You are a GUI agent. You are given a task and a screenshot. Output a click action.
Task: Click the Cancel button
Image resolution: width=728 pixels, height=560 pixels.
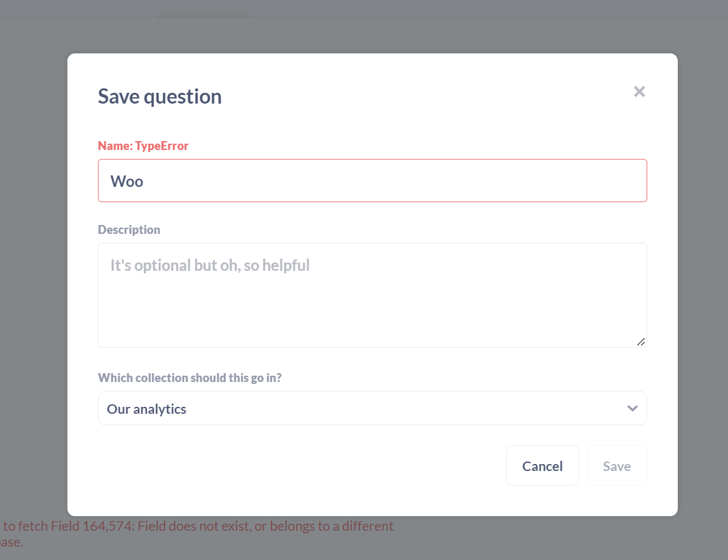tap(542, 465)
